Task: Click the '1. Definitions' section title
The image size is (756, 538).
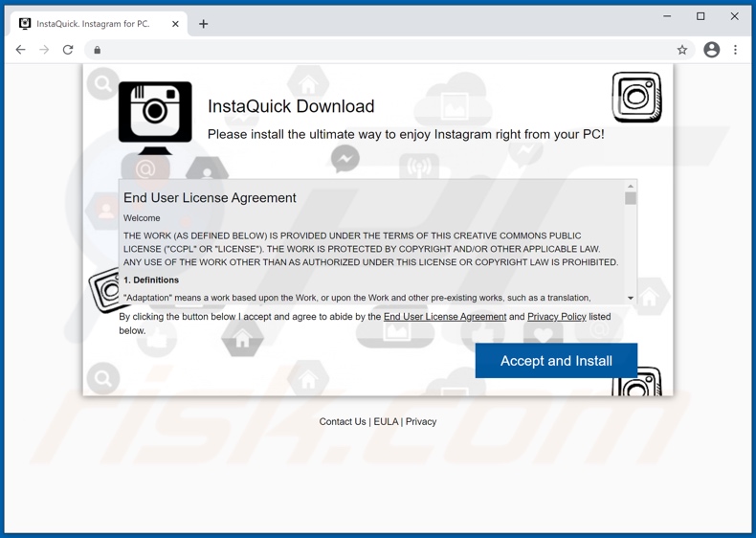Action: tap(151, 280)
